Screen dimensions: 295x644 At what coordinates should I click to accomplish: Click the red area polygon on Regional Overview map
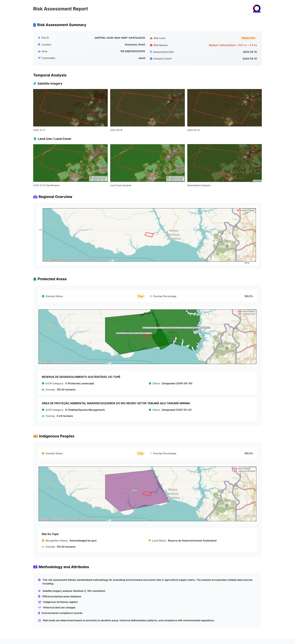pos(149,235)
